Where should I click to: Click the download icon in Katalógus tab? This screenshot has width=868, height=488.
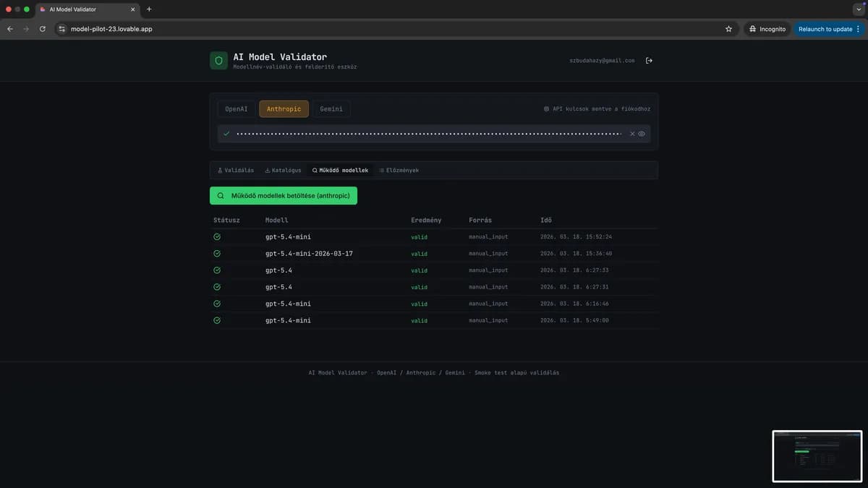(x=268, y=171)
